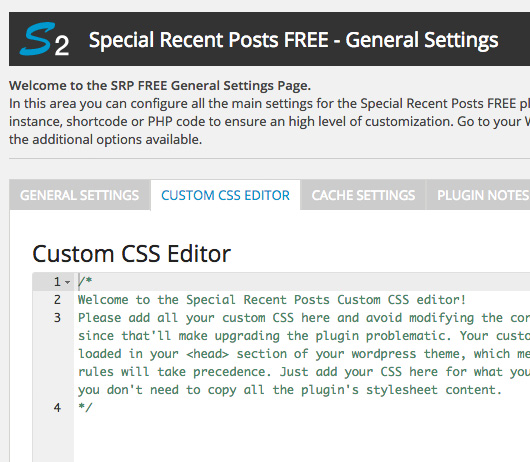Screen dimensions: 530x462
Task: Open the Cache Settings tab
Action: [x=363, y=195]
